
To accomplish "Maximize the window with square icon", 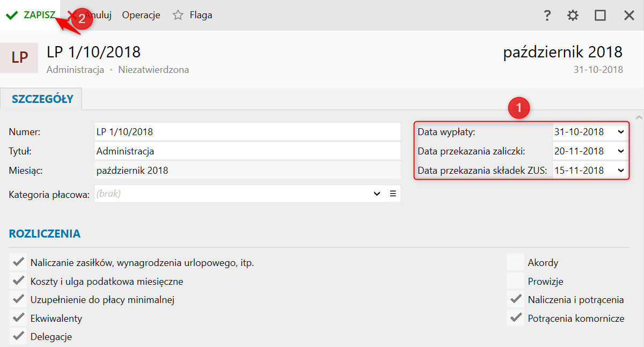I will click(x=600, y=16).
